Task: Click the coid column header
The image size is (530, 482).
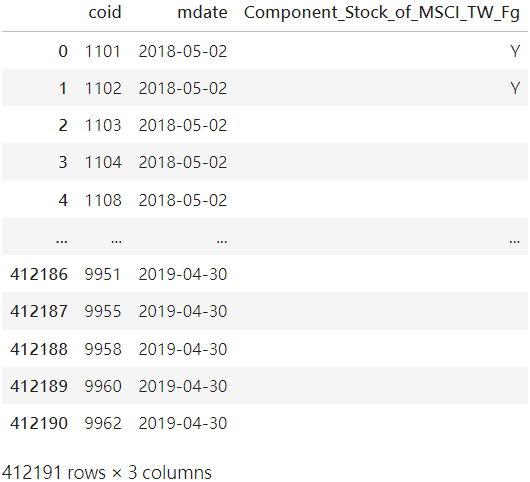Action: coord(104,13)
